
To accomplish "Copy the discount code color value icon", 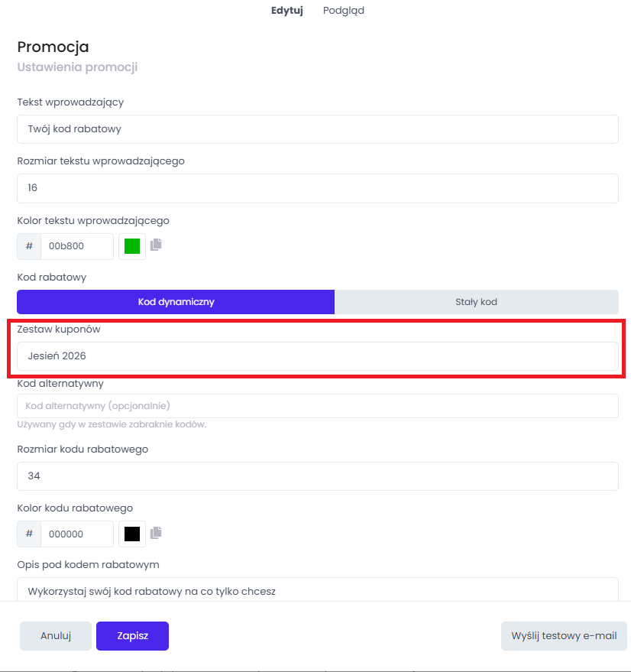I will [156, 533].
